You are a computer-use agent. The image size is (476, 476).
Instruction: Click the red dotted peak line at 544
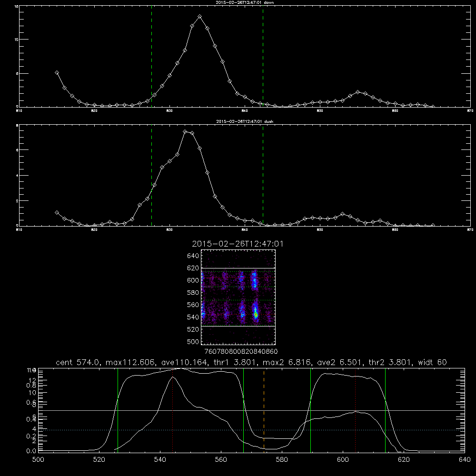click(x=172, y=410)
